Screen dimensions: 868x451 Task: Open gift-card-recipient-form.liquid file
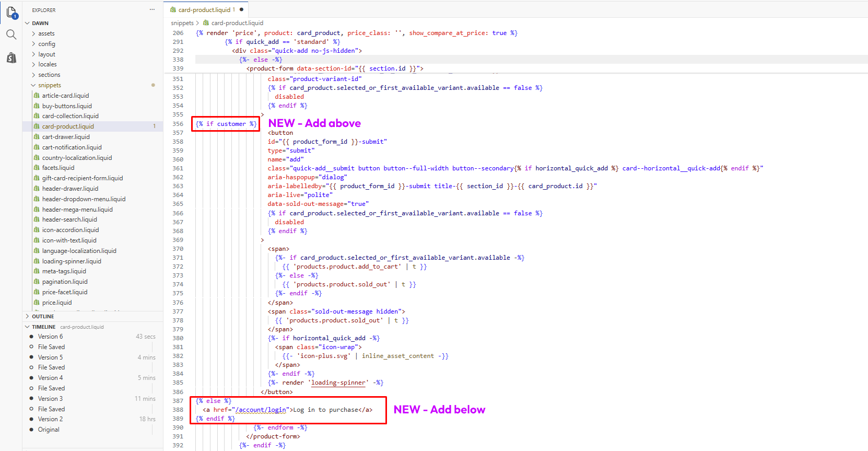coord(83,178)
